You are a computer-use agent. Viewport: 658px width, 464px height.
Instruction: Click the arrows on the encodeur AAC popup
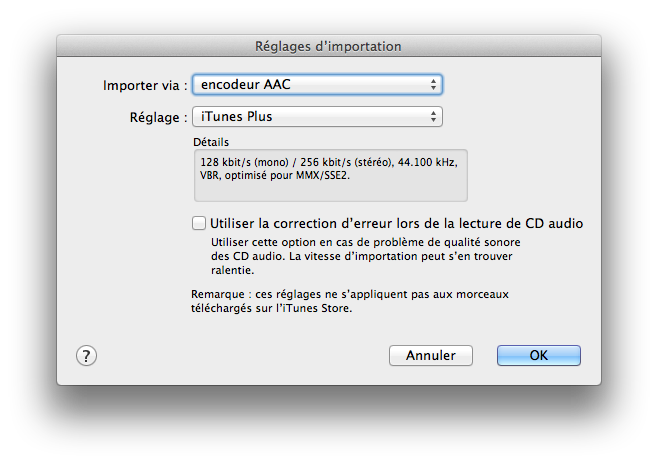(x=433, y=85)
